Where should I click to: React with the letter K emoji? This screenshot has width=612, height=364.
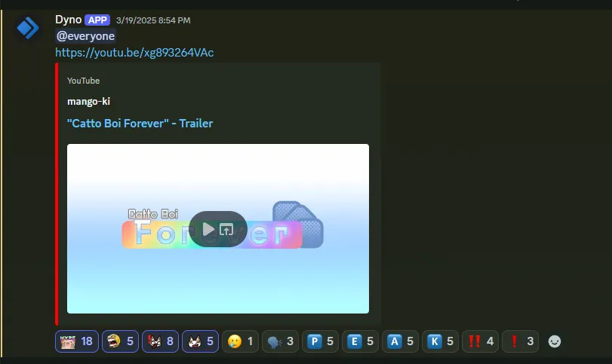(440, 341)
